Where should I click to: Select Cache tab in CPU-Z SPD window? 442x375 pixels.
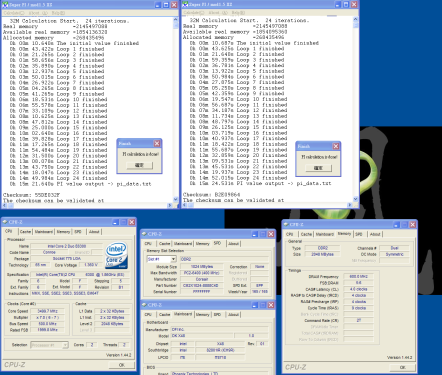click(164, 244)
